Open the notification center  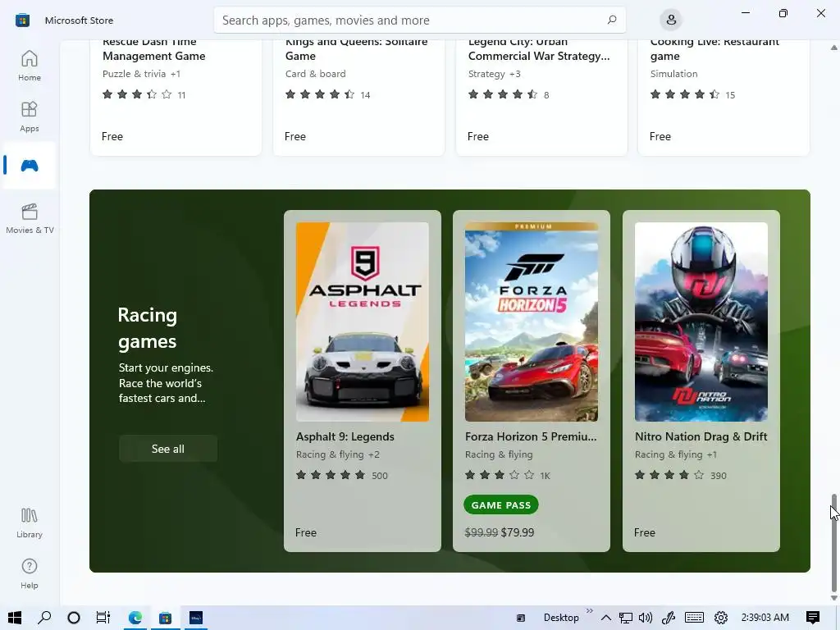click(813, 618)
